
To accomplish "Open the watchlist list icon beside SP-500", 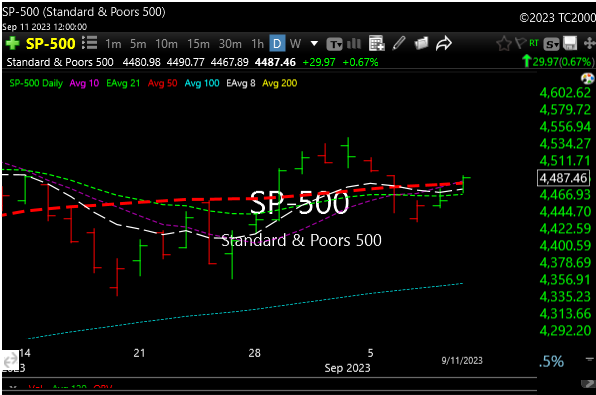I will tap(89, 43).
